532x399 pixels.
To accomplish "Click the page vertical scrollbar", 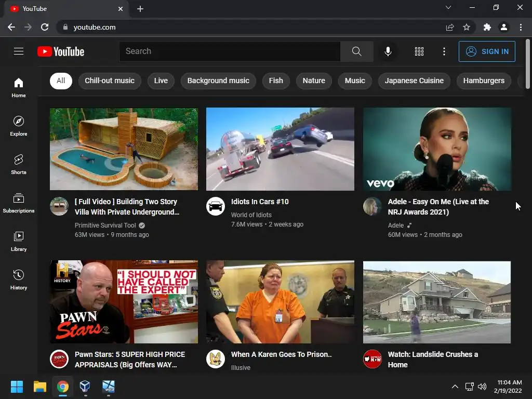I will click(x=528, y=64).
